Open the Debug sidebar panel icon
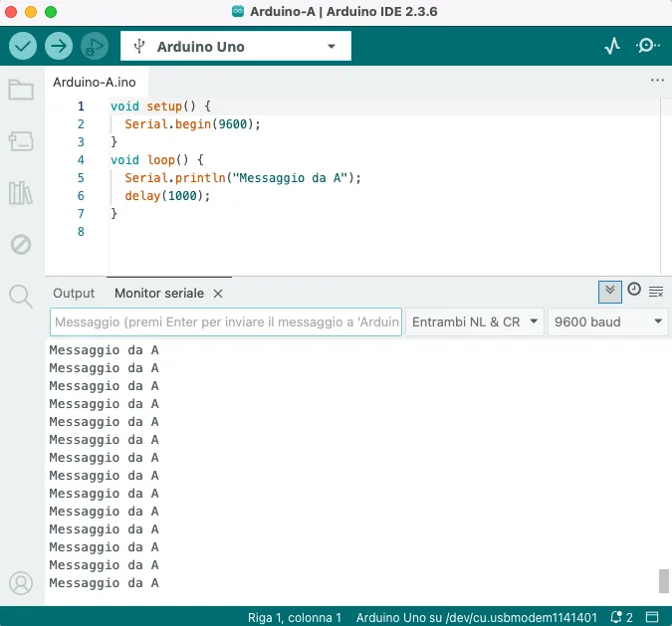The width and height of the screenshot is (672, 626). (x=21, y=245)
